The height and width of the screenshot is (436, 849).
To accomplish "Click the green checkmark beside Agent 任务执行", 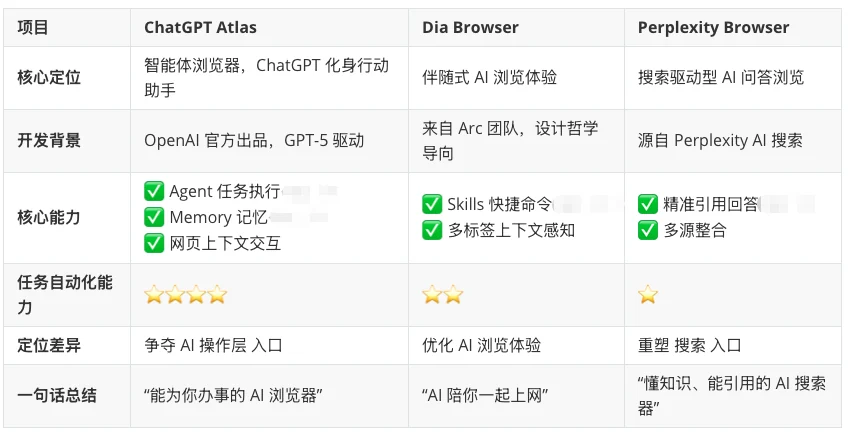I will 154,191.
